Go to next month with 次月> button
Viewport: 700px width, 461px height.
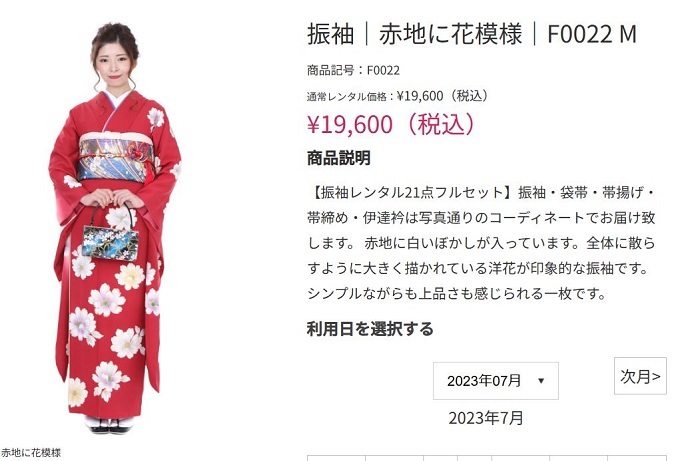coord(640,376)
